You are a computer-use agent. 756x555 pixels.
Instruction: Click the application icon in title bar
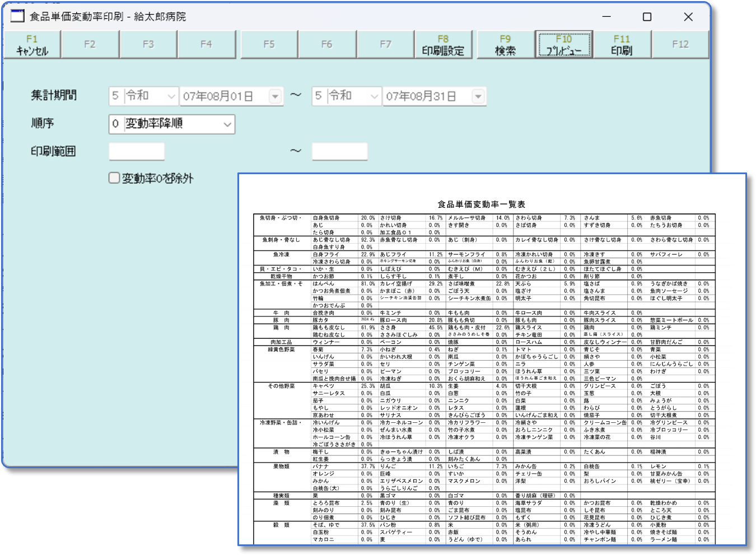(17, 16)
